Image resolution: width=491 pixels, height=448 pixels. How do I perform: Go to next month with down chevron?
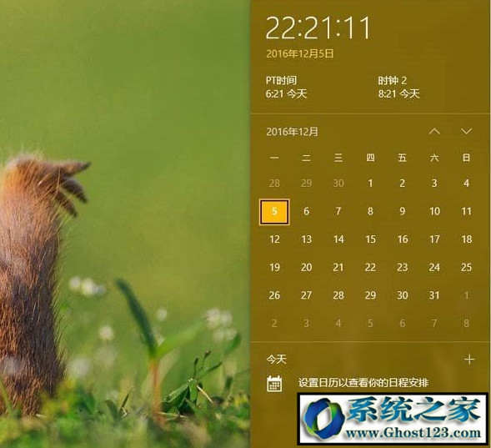(x=466, y=131)
